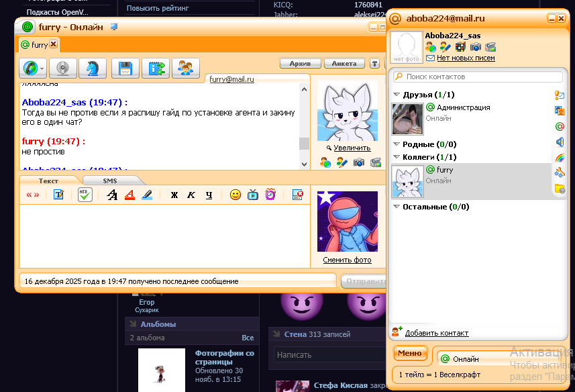Click the photo contacts sidebar icon
The height and width of the screenshot is (392, 575).
click(x=559, y=111)
